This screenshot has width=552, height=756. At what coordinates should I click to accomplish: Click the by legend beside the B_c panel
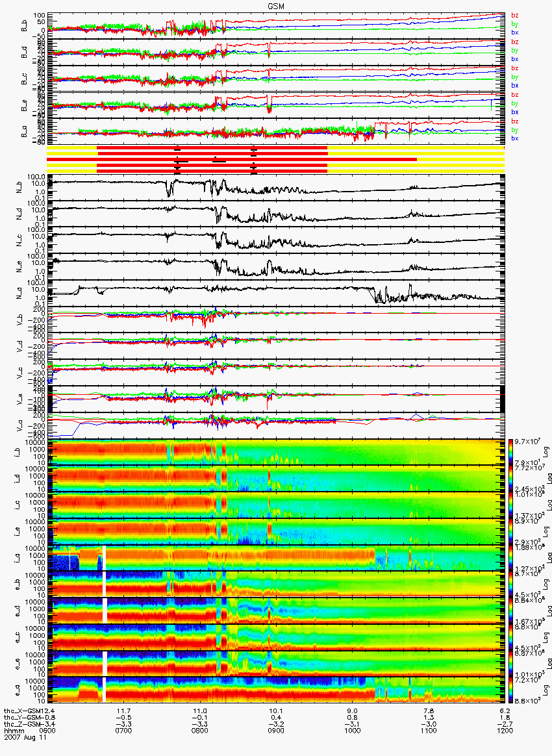click(x=515, y=77)
